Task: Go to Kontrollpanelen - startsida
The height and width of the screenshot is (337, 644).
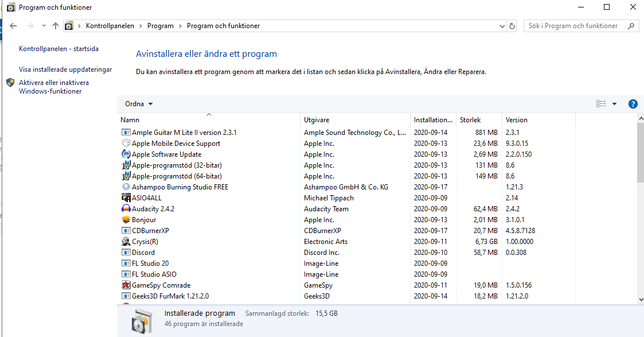Action: [x=58, y=49]
